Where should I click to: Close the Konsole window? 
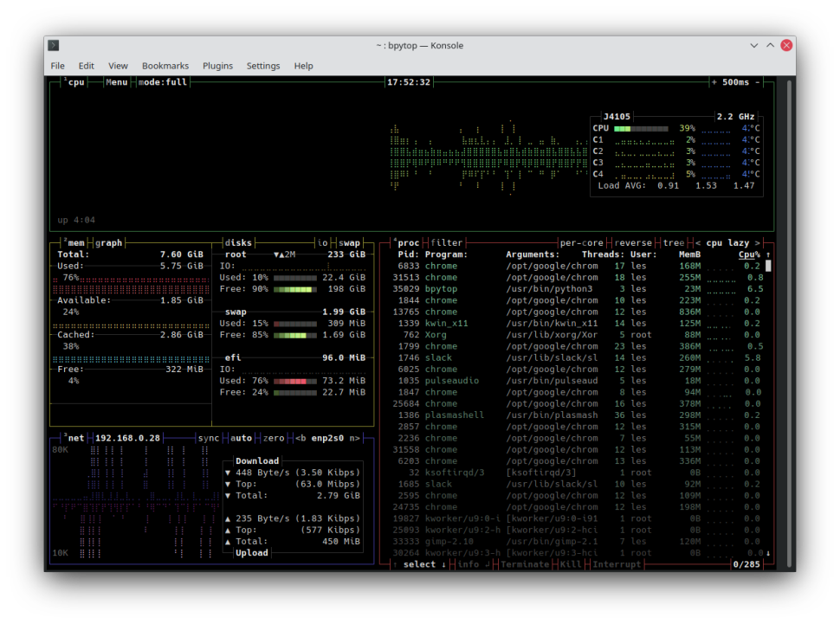786,46
